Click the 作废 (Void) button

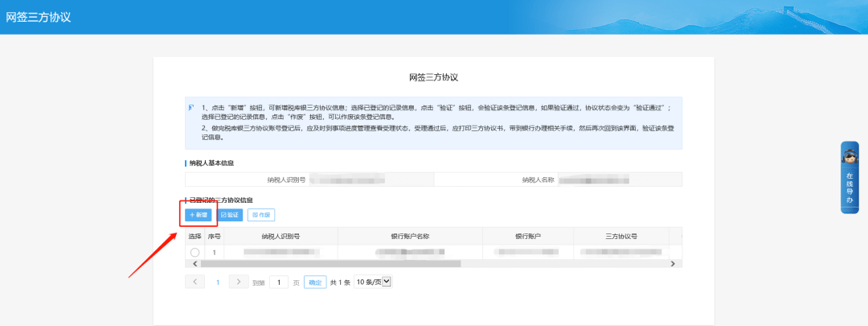click(x=261, y=215)
